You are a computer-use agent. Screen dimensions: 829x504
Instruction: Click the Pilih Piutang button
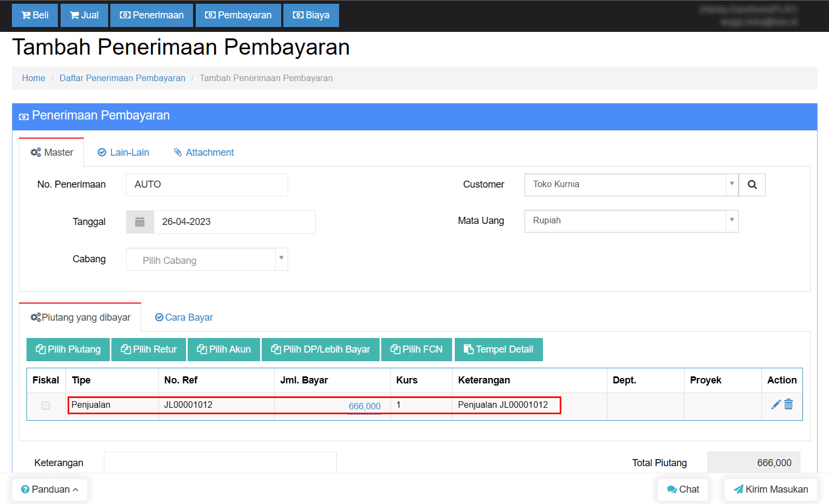(x=68, y=349)
